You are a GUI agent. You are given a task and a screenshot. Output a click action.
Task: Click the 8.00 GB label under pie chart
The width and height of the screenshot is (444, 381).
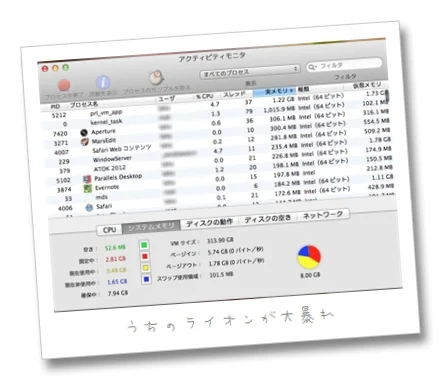click(310, 275)
